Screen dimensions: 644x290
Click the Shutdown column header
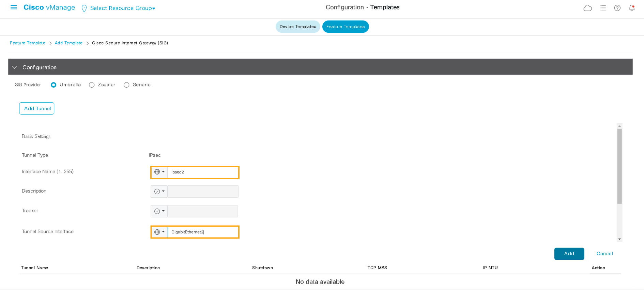click(x=262, y=268)
